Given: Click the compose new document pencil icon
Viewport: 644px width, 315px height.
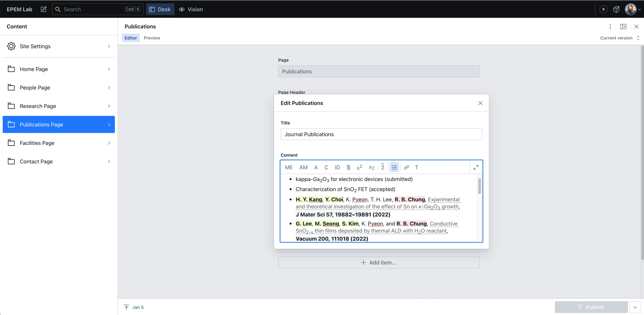Looking at the screenshot, I should [x=44, y=9].
